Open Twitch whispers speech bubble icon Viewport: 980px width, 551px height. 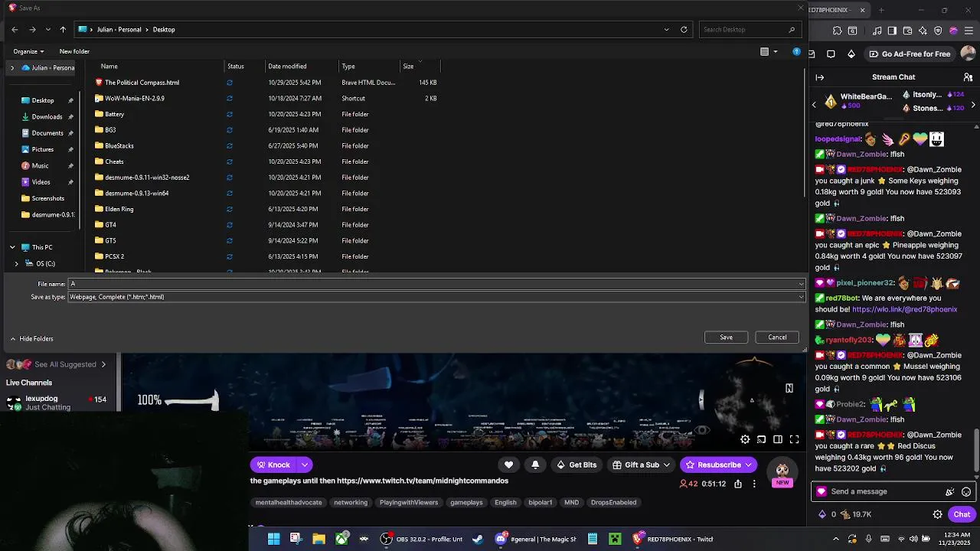click(831, 54)
